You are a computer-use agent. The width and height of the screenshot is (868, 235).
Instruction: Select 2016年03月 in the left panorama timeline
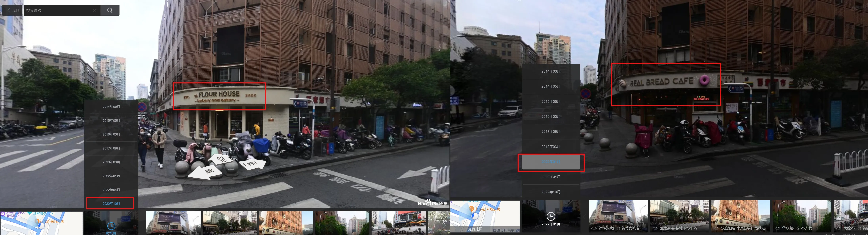[x=111, y=134]
